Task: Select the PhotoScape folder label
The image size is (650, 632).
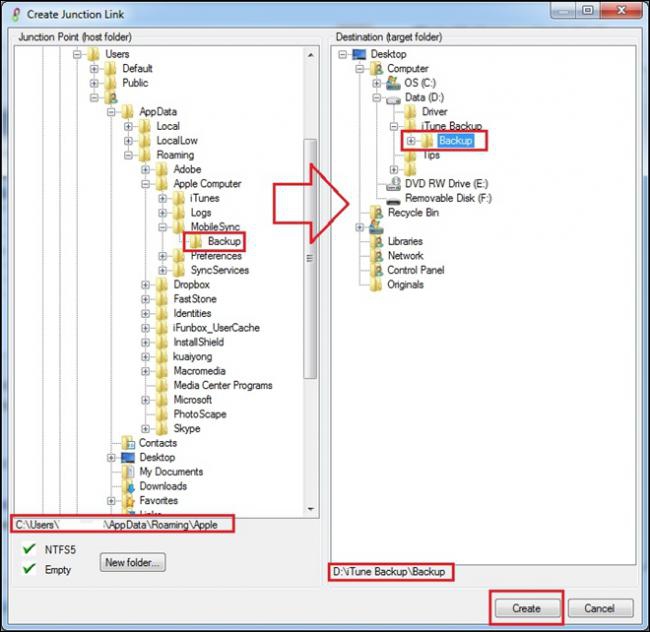Action: coord(200,414)
